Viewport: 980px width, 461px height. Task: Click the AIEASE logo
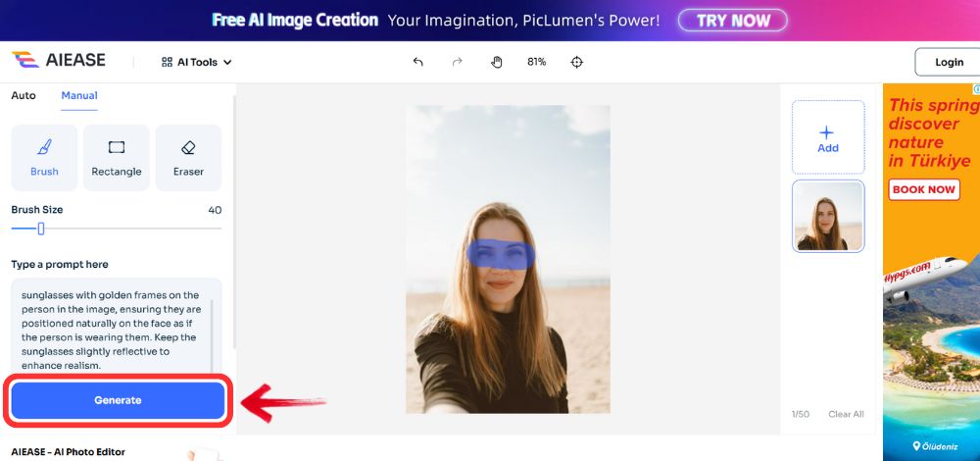tap(59, 61)
